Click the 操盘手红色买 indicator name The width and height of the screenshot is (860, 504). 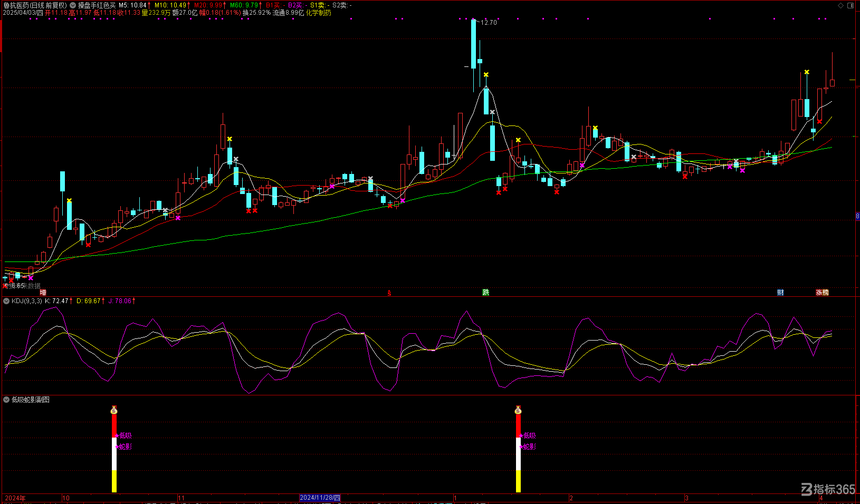point(97,5)
